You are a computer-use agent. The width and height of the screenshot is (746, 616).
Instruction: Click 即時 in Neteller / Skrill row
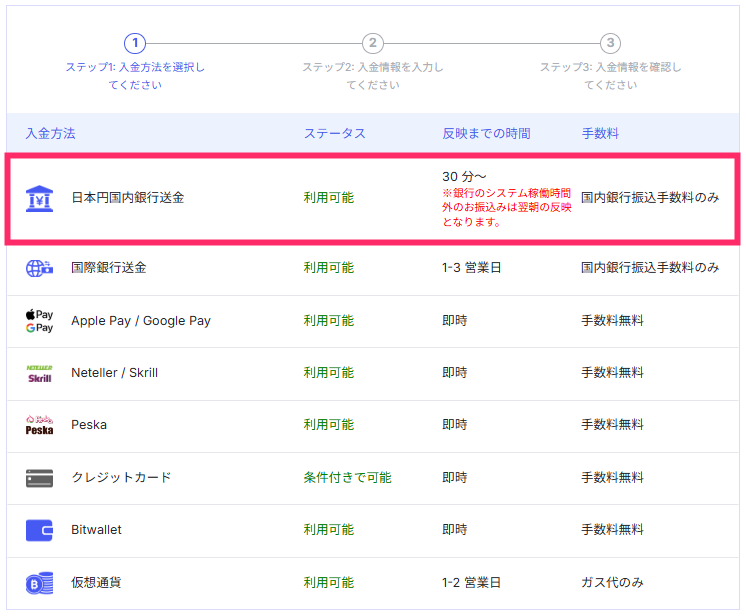click(455, 373)
